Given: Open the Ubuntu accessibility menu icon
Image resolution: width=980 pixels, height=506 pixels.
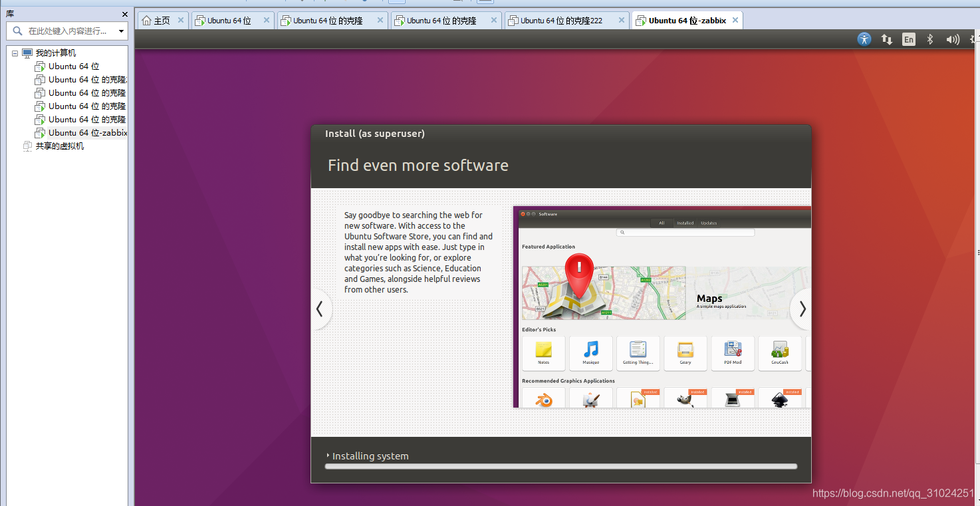Looking at the screenshot, I should [x=864, y=39].
